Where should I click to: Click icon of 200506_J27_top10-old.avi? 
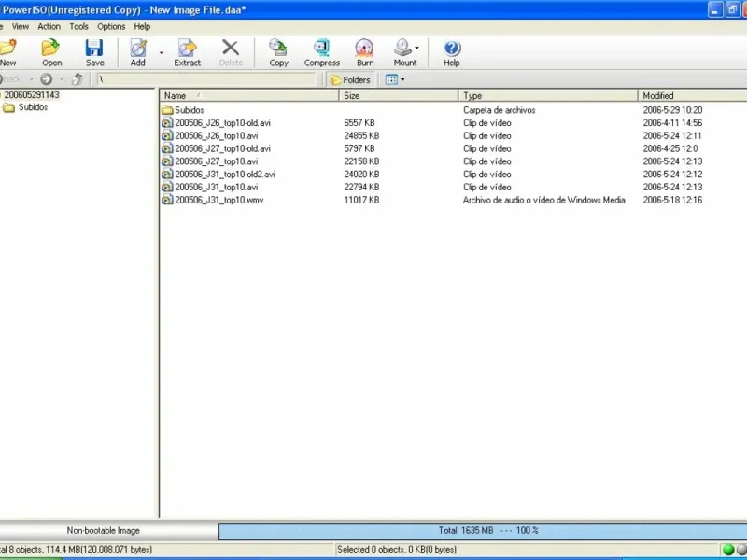click(x=167, y=148)
